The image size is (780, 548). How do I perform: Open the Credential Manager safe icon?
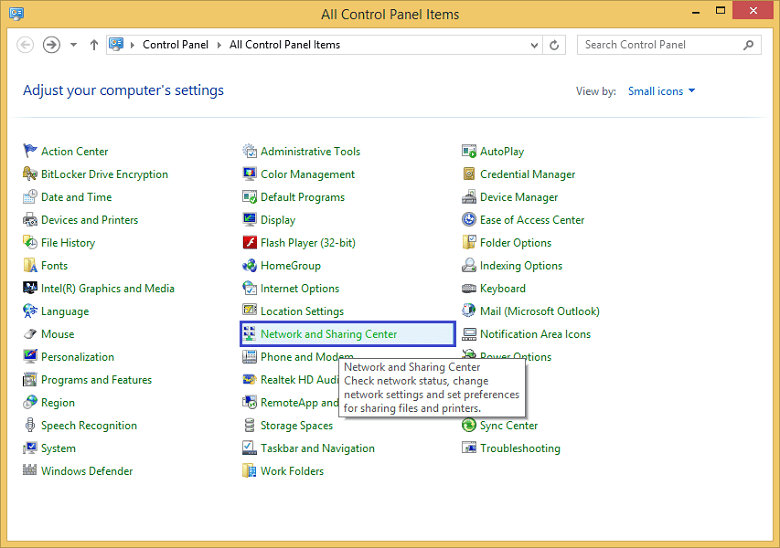tap(469, 174)
